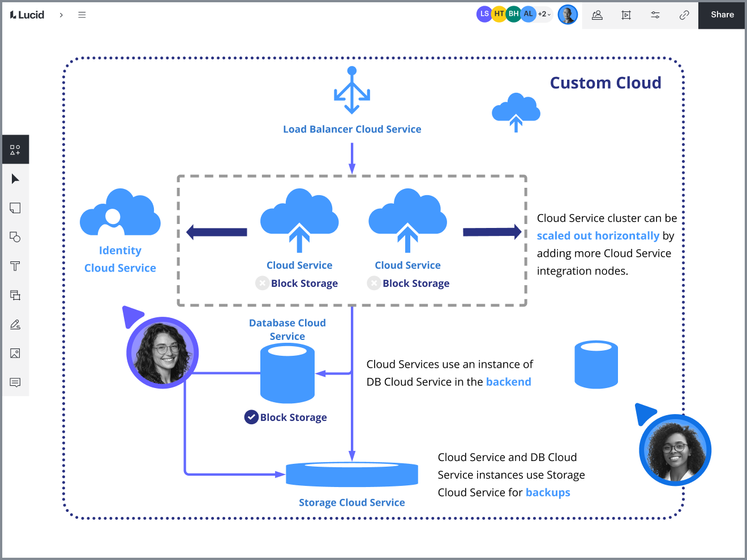Open the settings sliders icon in header

click(x=655, y=15)
